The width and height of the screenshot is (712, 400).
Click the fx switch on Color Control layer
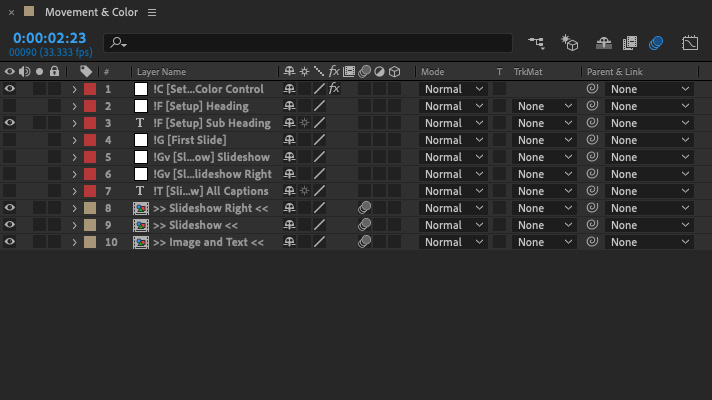point(334,89)
